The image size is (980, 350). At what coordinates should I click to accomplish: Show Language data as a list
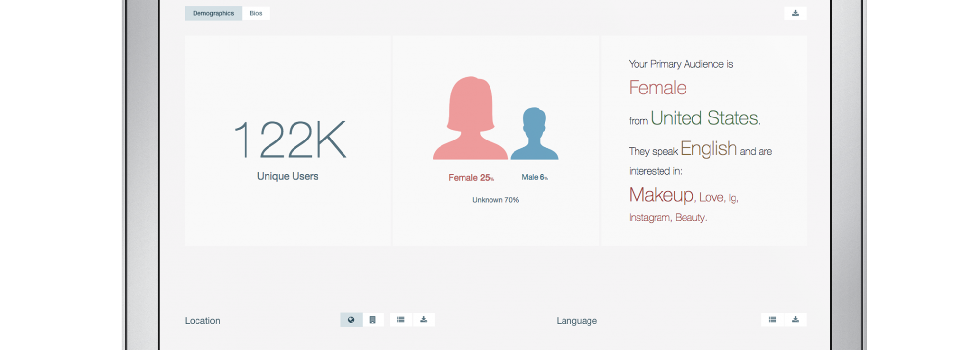click(x=772, y=320)
